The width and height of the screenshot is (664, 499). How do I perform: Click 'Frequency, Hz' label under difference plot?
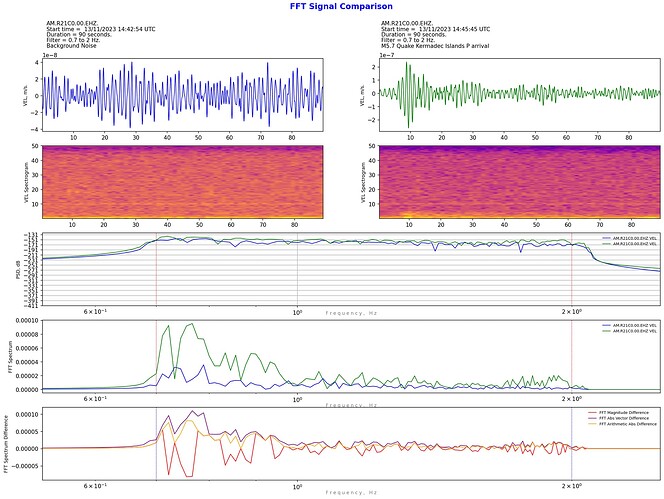tap(351, 492)
